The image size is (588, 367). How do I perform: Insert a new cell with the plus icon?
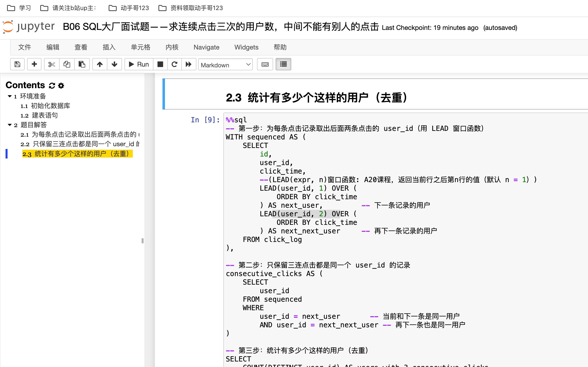point(34,64)
